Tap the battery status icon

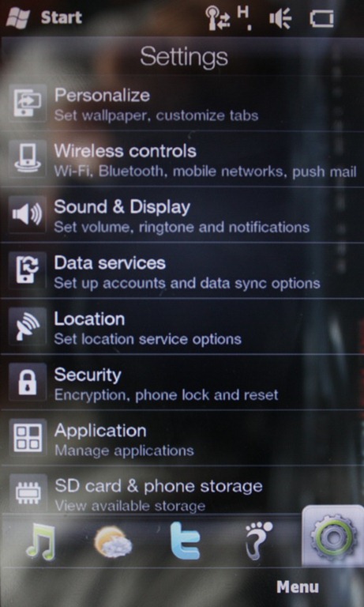coord(322,19)
